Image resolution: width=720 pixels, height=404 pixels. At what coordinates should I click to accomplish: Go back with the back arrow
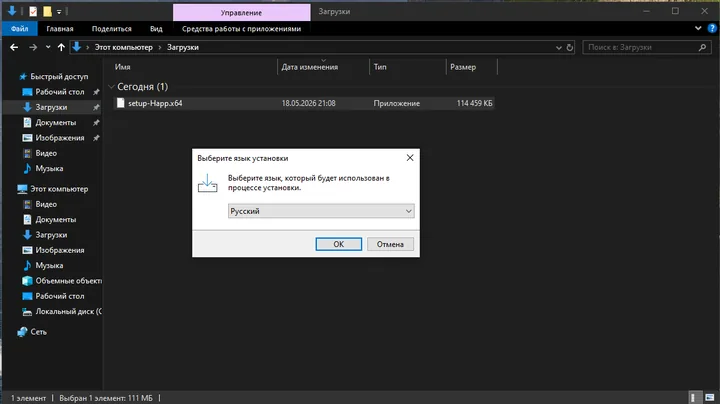pyautogui.click(x=14, y=47)
